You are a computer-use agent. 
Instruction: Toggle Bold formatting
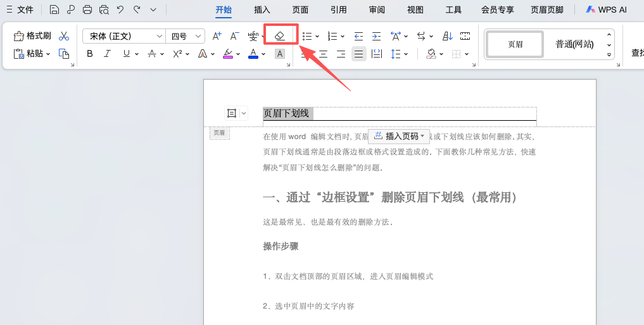pyautogui.click(x=90, y=54)
